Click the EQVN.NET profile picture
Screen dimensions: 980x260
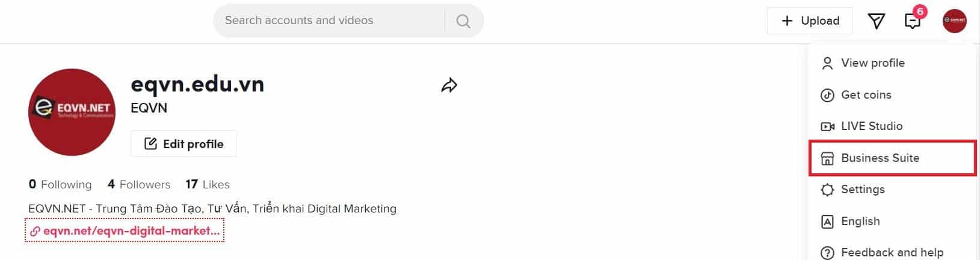tap(72, 112)
